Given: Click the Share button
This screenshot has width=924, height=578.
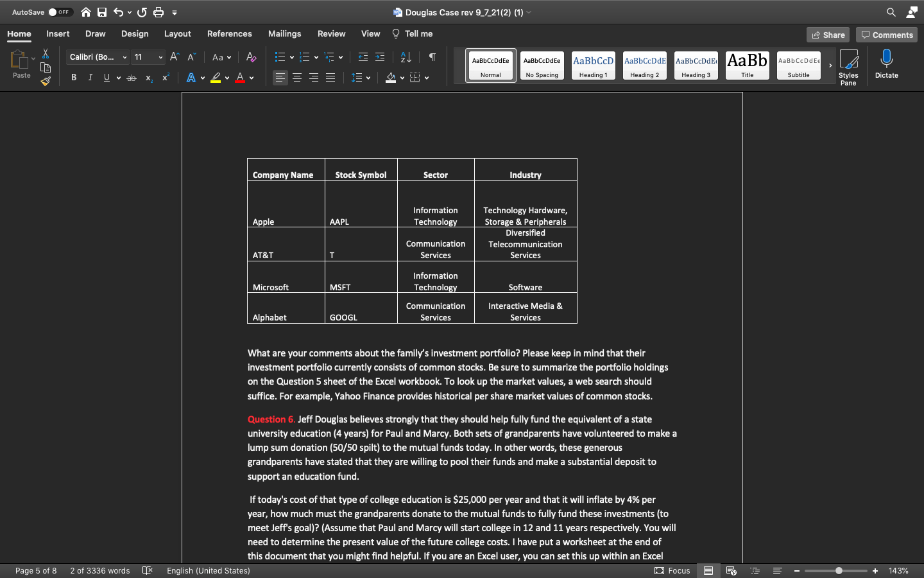Looking at the screenshot, I should pyautogui.click(x=827, y=34).
